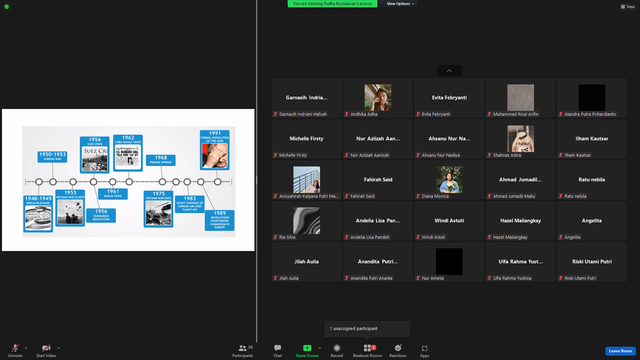Select Fahirah Said's participant tile

(x=378, y=180)
